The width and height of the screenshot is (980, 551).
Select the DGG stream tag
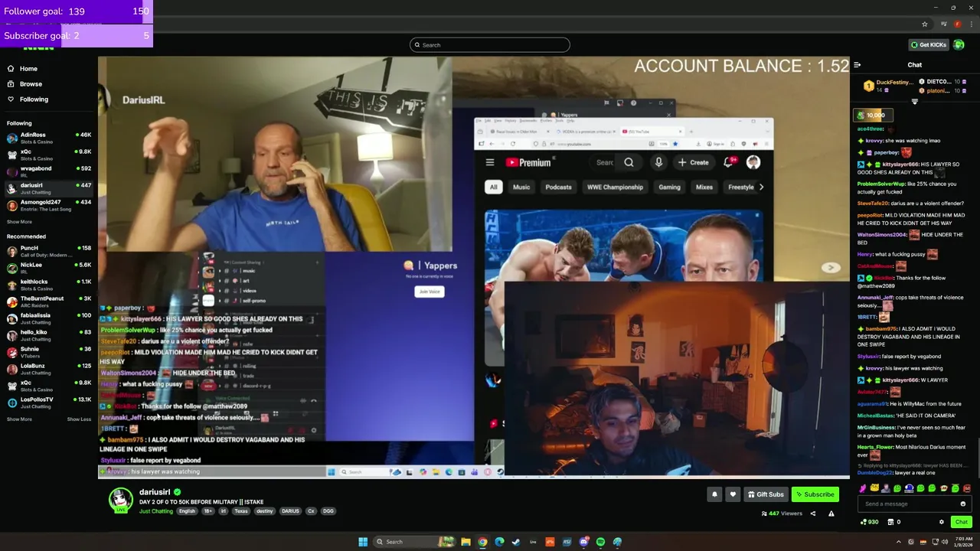(328, 511)
